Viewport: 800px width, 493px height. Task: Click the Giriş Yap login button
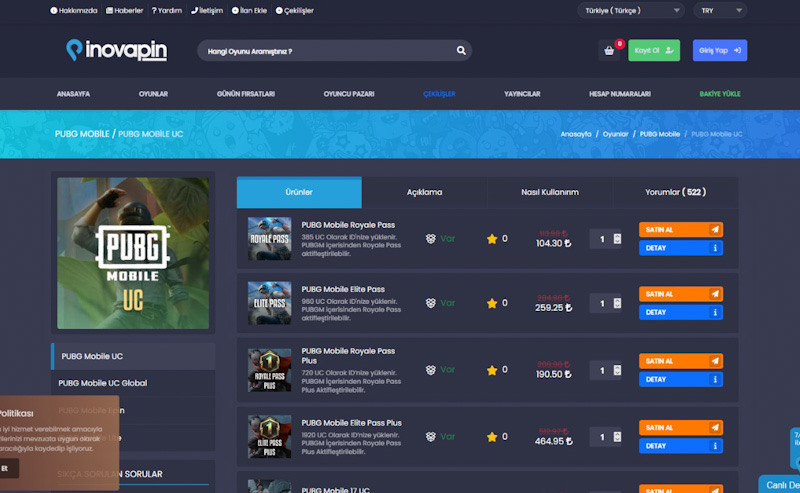click(719, 51)
